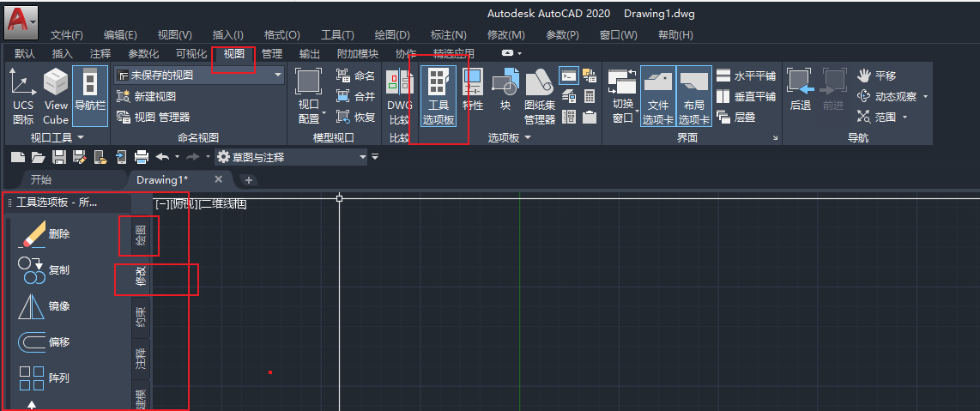Viewport: 980px width, 411px height.
Task: Select the 开始 start document tab
Action: 41,180
